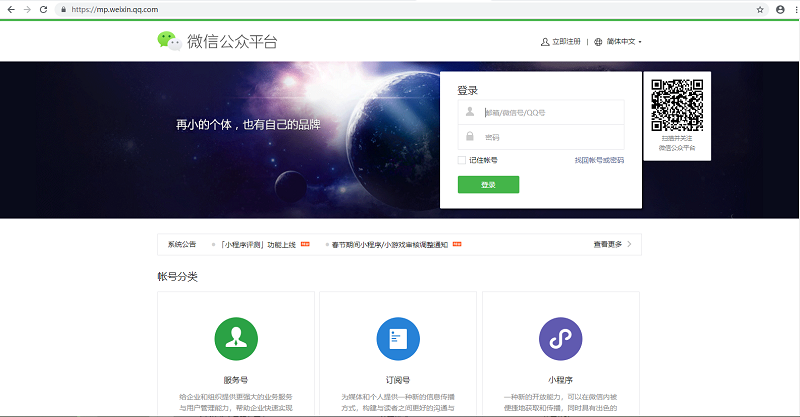Screen dimensions: 800x417
Task: Click the green 服务号 service account icon
Action: tap(236, 339)
